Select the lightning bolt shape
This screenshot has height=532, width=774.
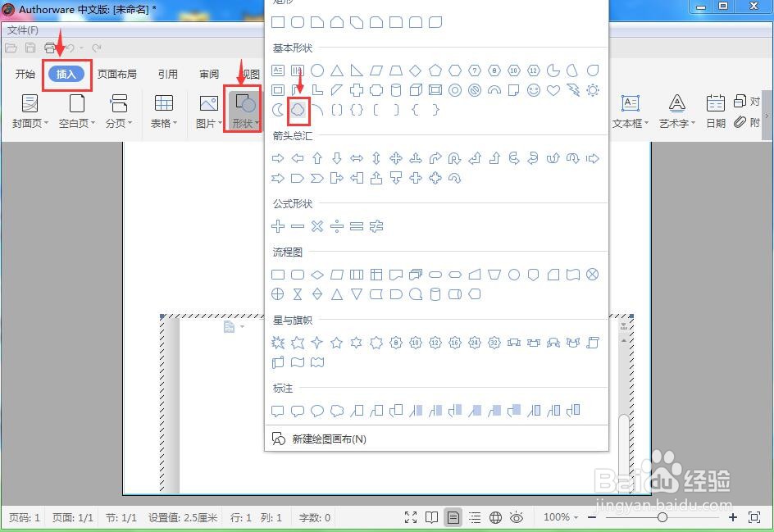coord(573,90)
